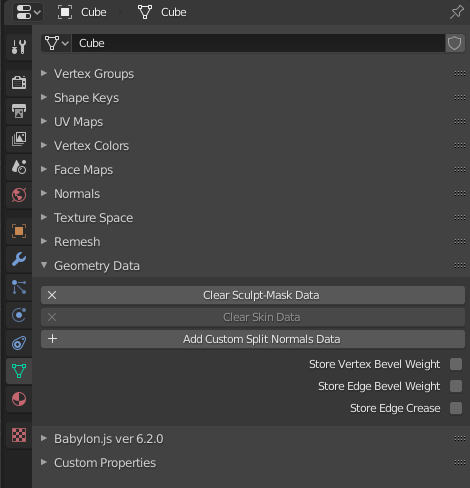This screenshot has height=488, width=470.
Task: Click the Babylon.js panel drag grip
Action: 460,439
